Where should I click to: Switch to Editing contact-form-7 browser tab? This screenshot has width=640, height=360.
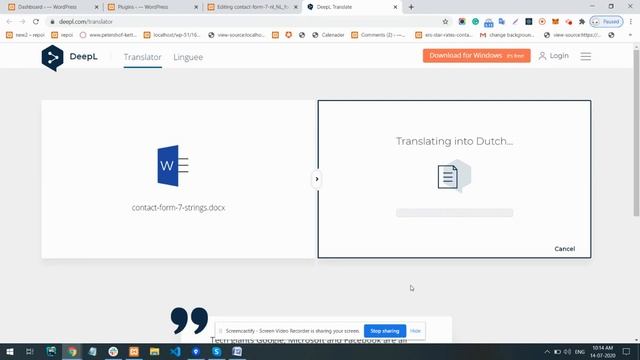click(252, 7)
